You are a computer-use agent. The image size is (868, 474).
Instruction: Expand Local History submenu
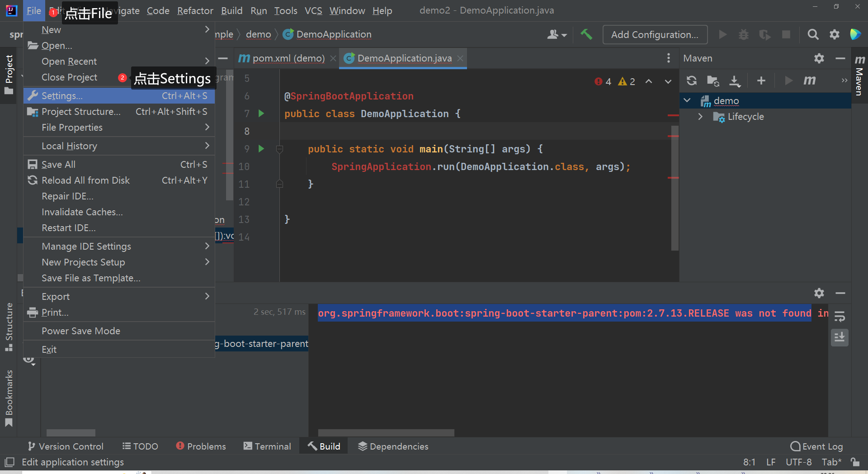(x=207, y=146)
